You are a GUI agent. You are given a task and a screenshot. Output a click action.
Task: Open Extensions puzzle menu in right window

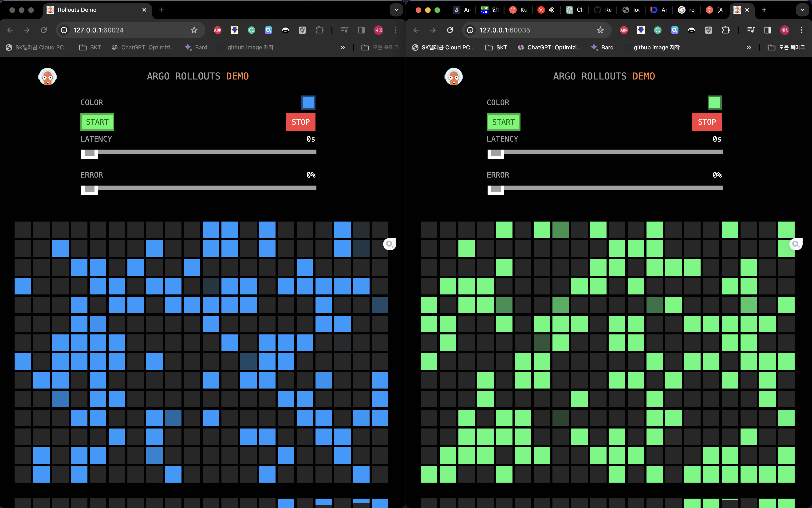pyautogui.click(x=726, y=30)
